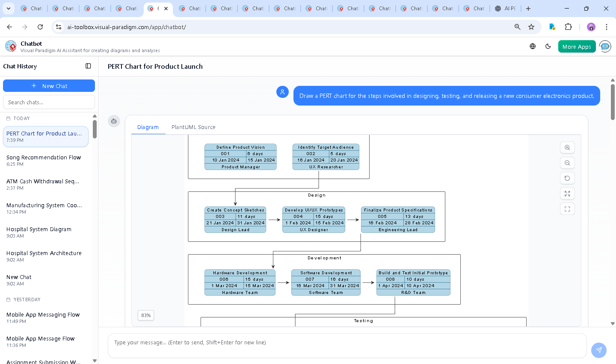This screenshot has height=364, width=616.
Task: Click the Search chats field
Action: click(49, 102)
